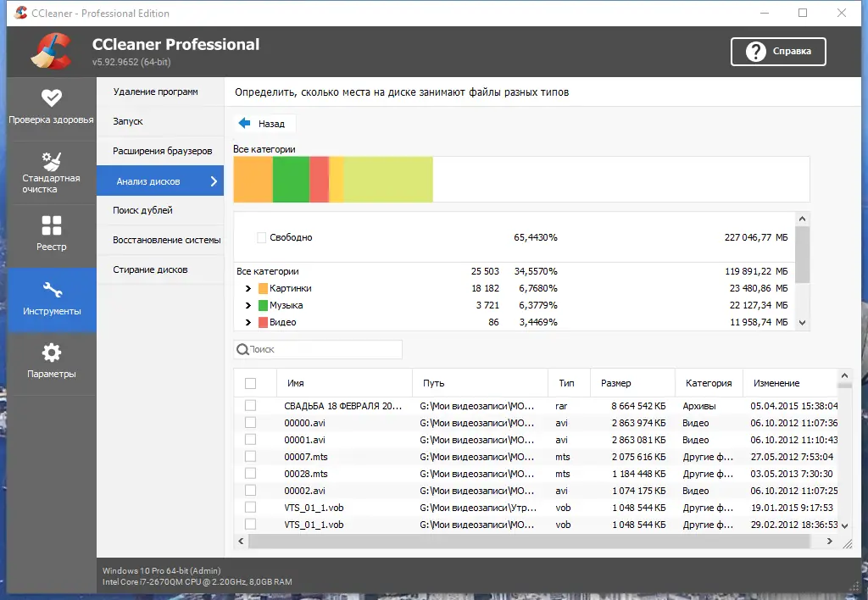Viewport: 868px width, 600px height.
Task: Open the Health Check heart icon
Action: (x=52, y=98)
